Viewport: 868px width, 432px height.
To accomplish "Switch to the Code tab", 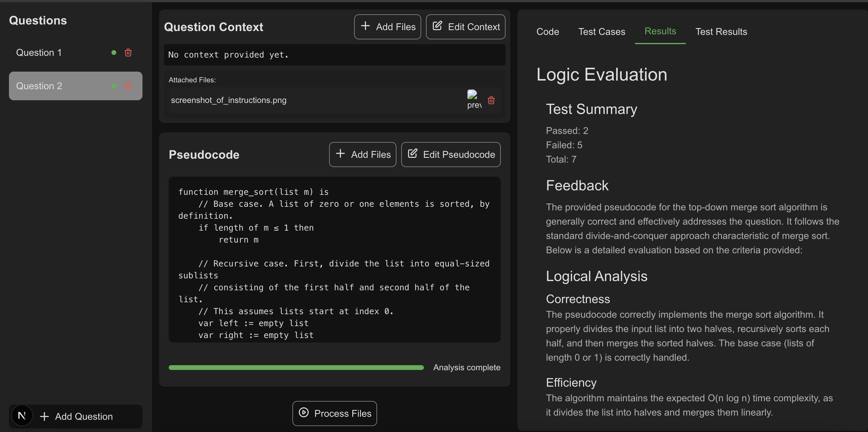I will (x=548, y=32).
